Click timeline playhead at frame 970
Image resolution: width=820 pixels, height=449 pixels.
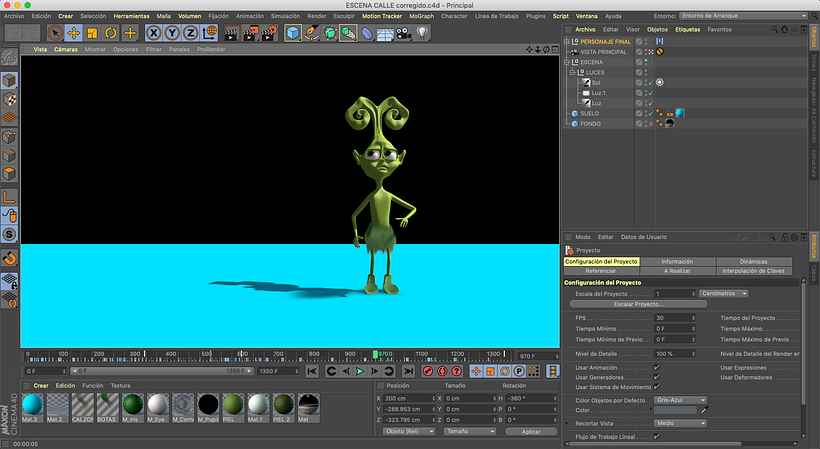[x=375, y=354]
